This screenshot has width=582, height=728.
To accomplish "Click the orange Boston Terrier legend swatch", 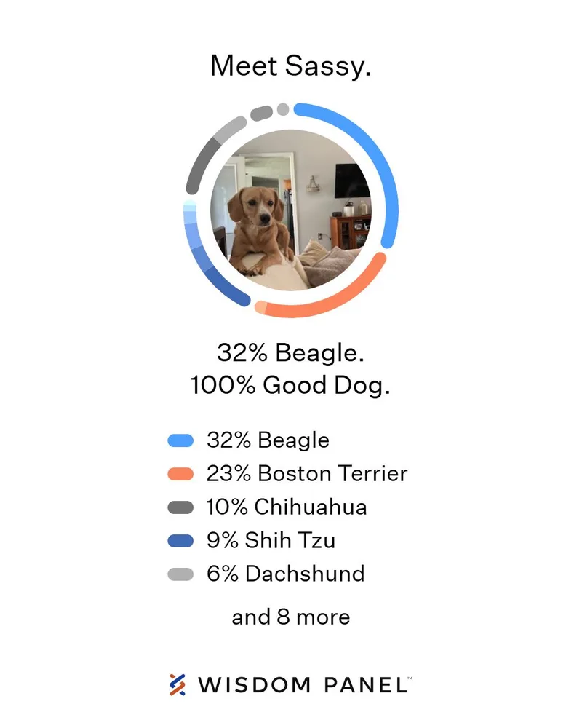I will click(x=180, y=474).
